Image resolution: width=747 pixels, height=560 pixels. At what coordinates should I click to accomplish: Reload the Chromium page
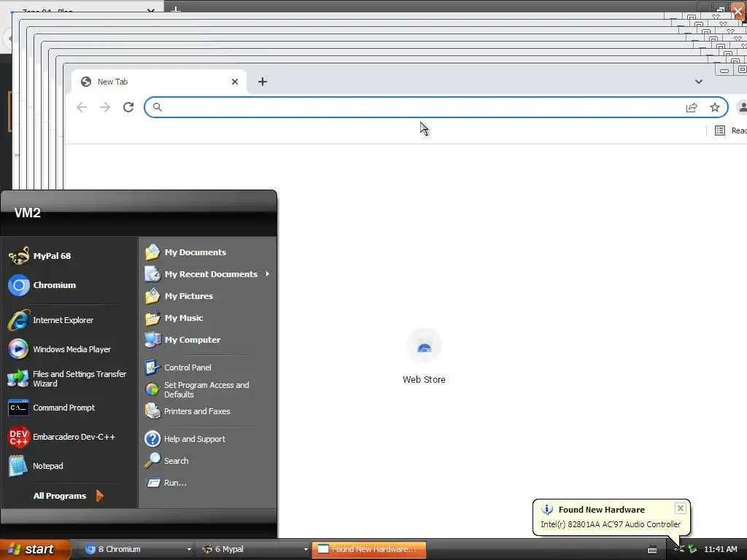(x=128, y=107)
